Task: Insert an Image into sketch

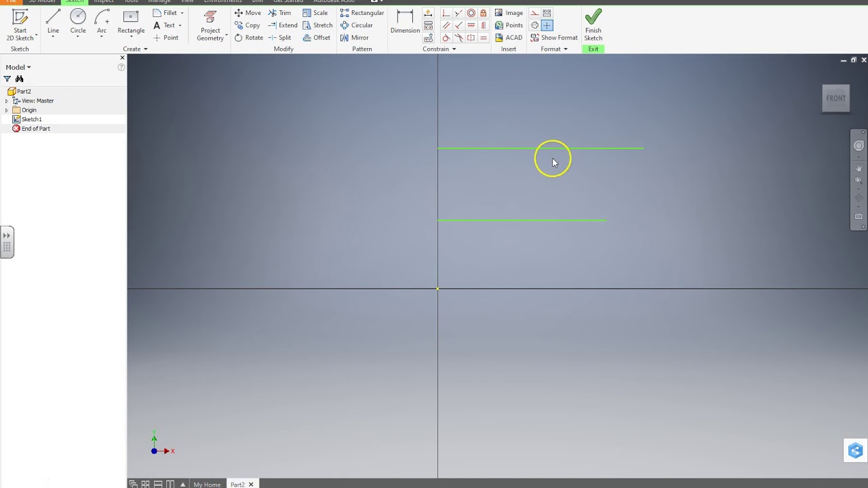Action: 509,13
